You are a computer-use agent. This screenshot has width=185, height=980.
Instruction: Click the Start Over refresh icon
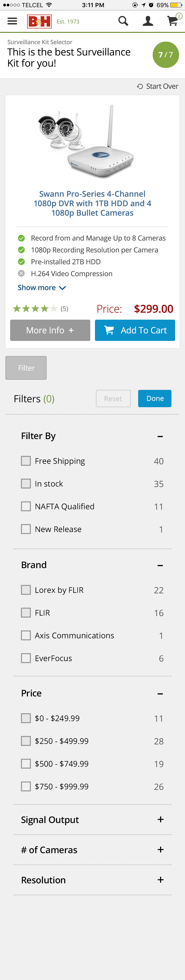point(140,86)
